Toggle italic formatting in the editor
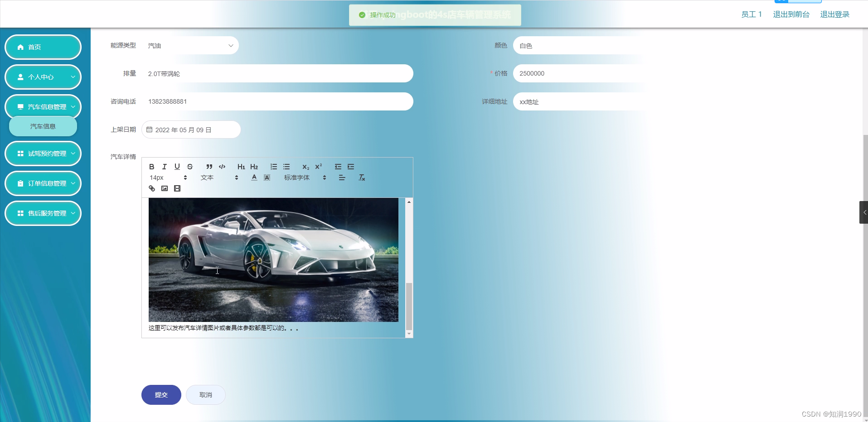The image size is (868, 422). tap(164, 167)
